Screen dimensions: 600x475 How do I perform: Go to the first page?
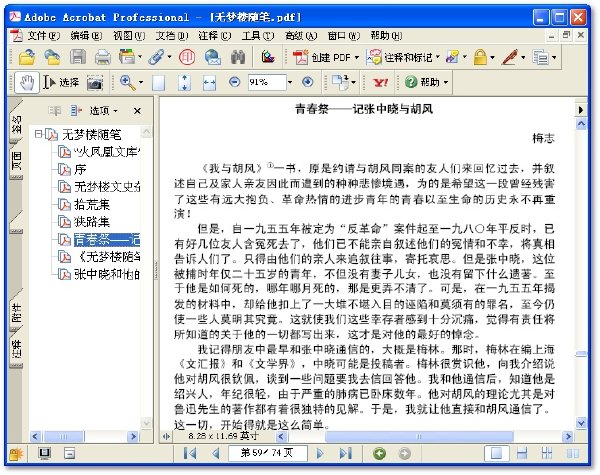(x=190, y=453)
